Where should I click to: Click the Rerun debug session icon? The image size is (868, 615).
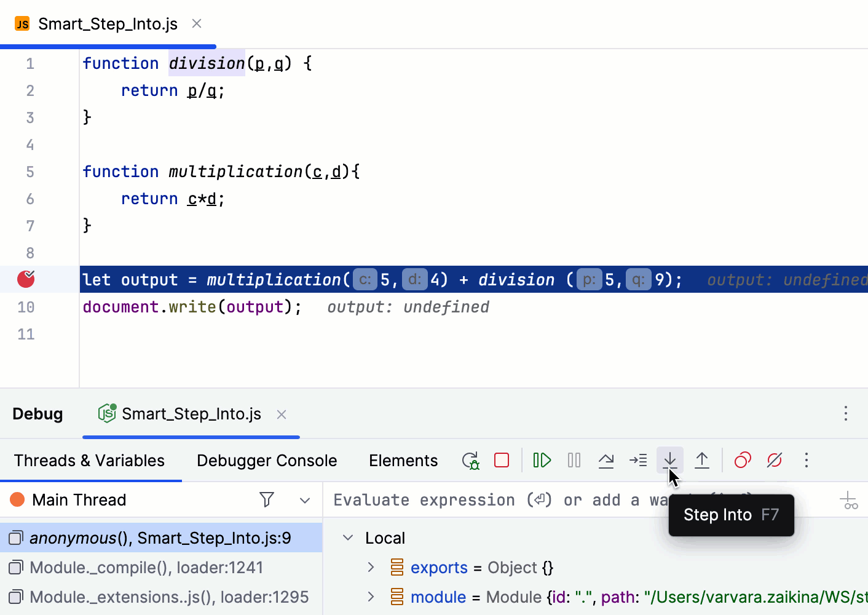click(470, 460)
